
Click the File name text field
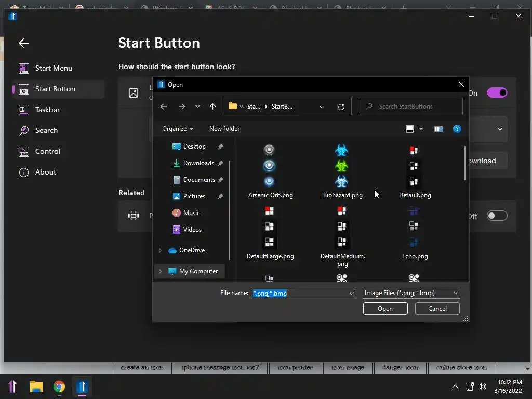(299, 293)
